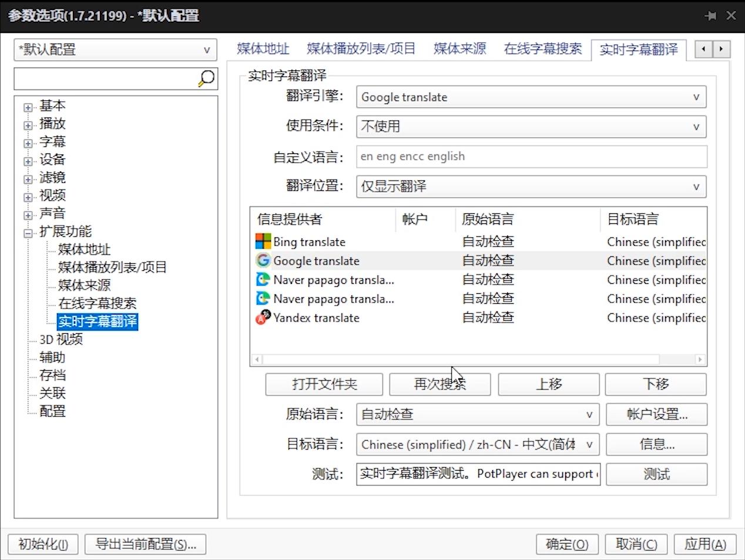Click the Yandex translate provider icon
Screen dimensions: 745x560
[262, 318]
